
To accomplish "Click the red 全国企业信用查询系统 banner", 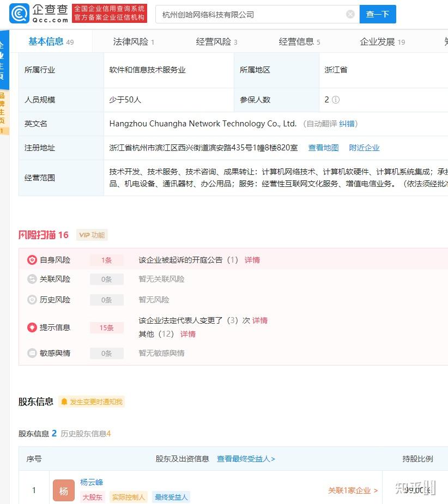I will tap(110, 14).
